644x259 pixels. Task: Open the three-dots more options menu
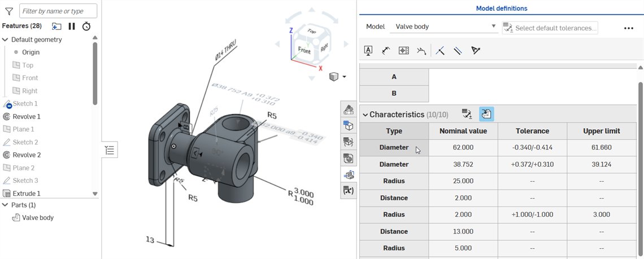point(628,28)
